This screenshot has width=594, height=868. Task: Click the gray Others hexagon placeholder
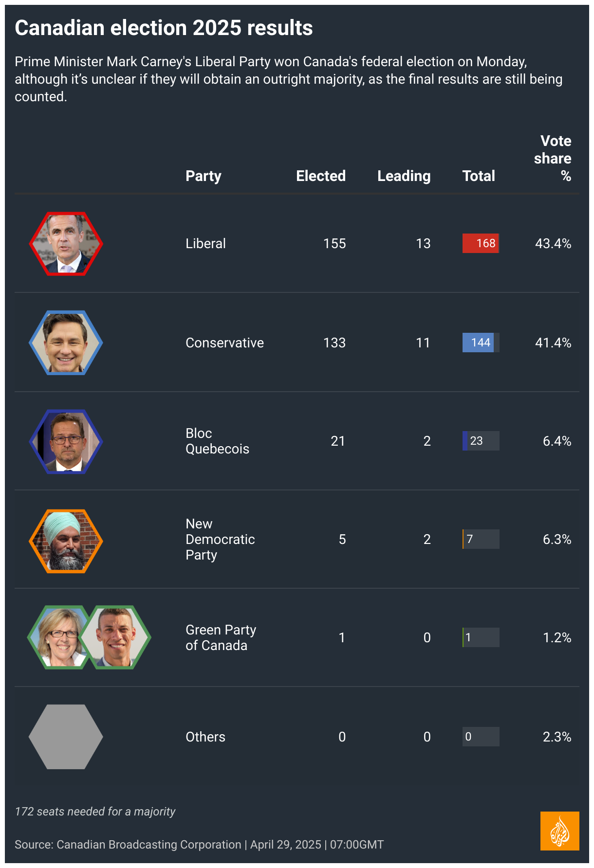[x=66, y=737]
